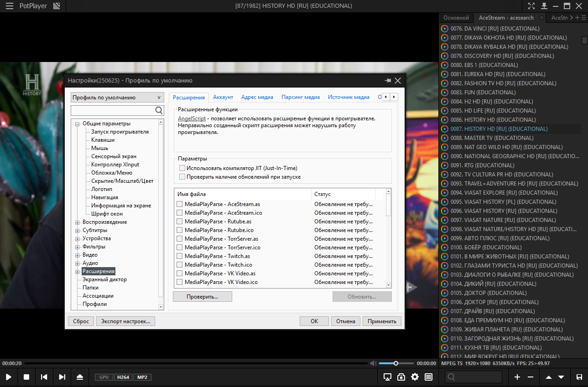
Task: Expand the 'Расширения' tree node
Action: [78, 272]
